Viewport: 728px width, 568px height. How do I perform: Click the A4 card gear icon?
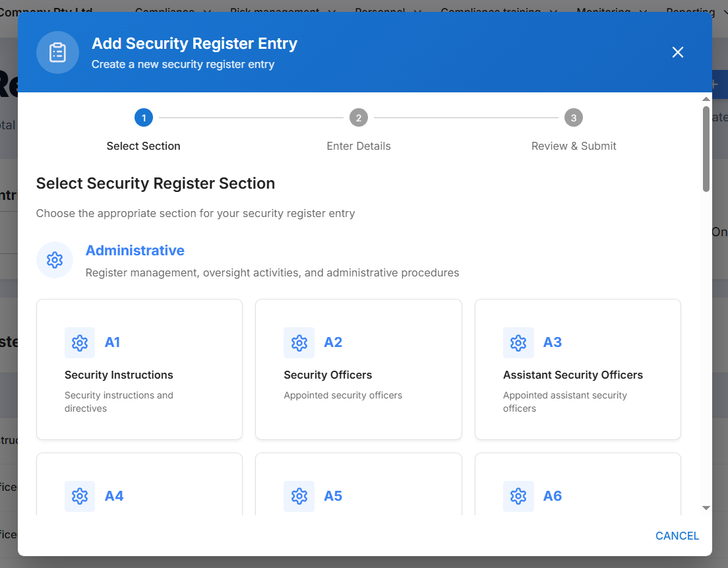point(80,496)
